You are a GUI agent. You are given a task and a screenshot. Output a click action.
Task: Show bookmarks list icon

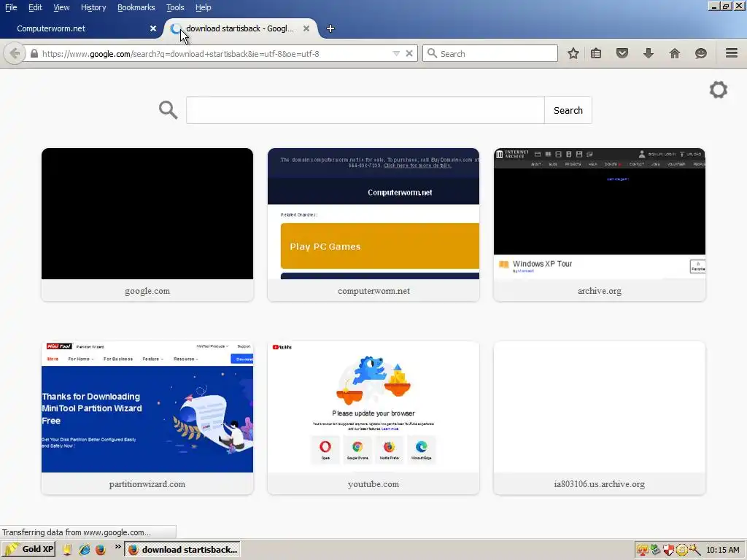point(596,53)
